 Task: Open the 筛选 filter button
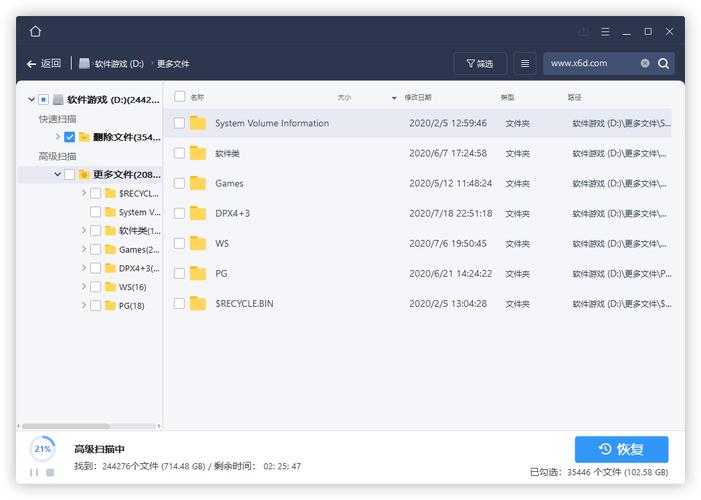click(x=480, y=64)
